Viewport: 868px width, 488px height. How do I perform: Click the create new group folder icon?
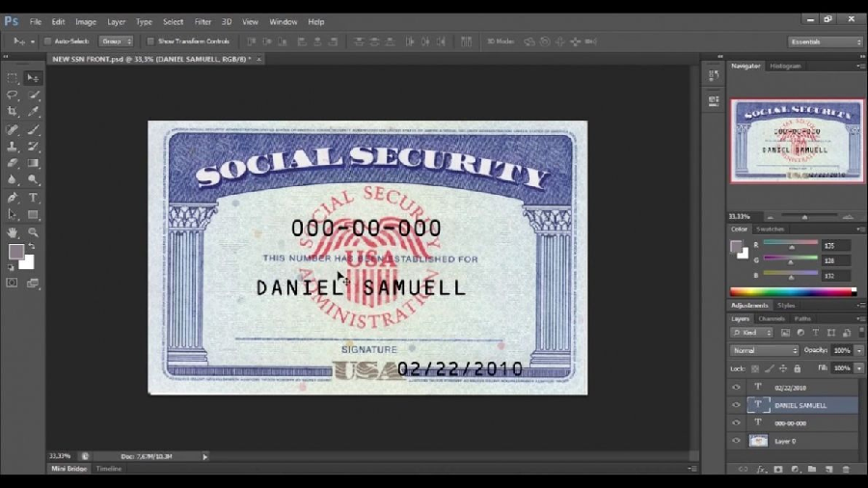[x=811, y=469]
